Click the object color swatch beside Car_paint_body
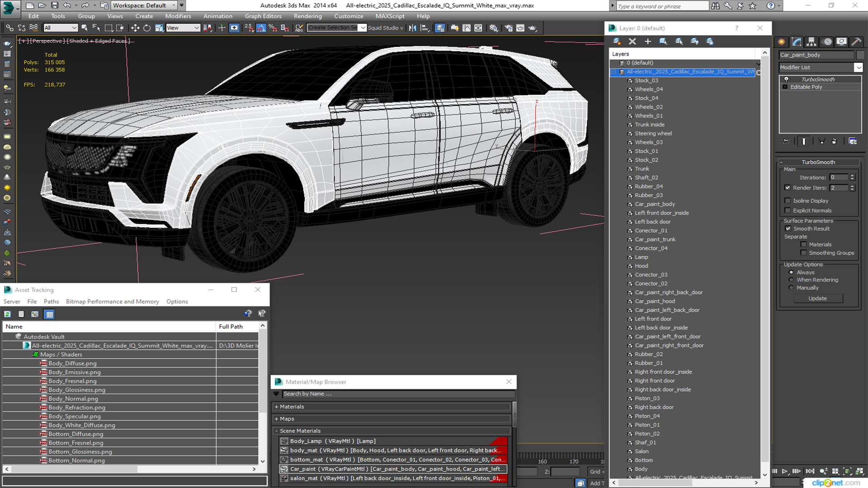This screenshot has width=868, height=488. (x=860, y=55)
